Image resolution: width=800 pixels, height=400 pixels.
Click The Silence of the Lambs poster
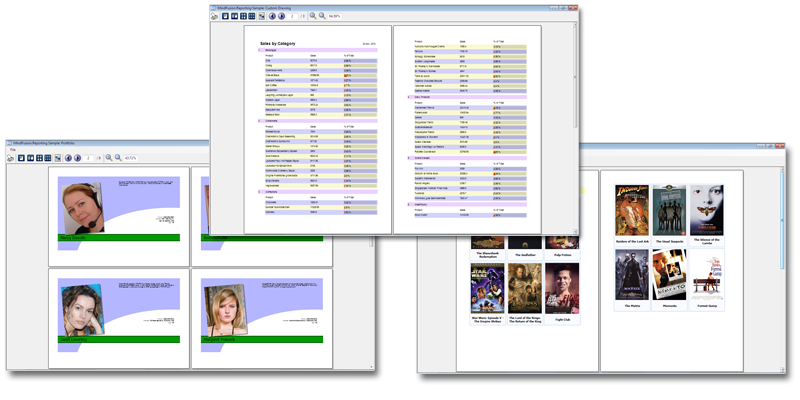pos(707,210)
